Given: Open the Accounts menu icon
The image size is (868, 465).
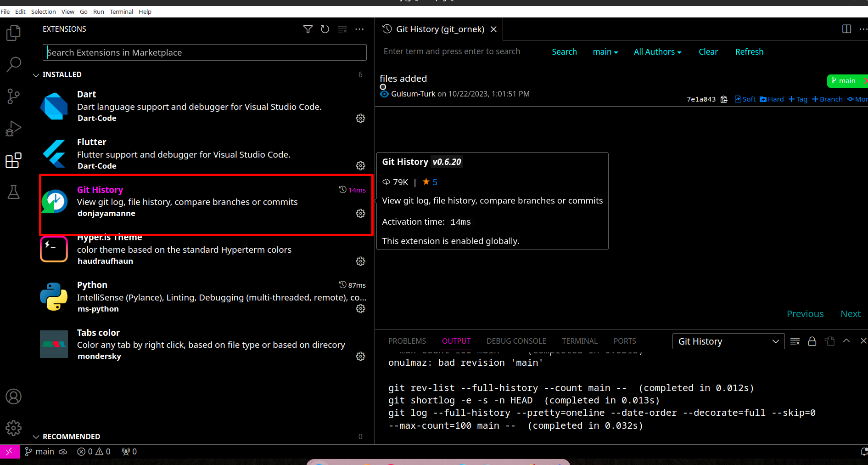Looking at the screenshot, I should (x=13, y=397).
